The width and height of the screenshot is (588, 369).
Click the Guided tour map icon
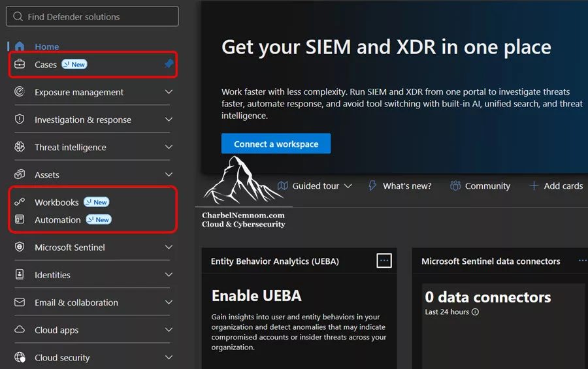click(x=283, y=185)
